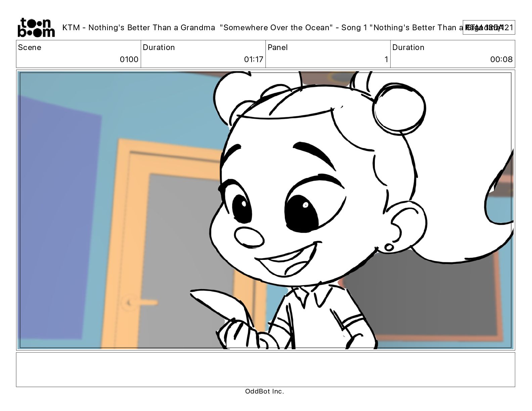Viewport: 532px width, 411px height.
Task: Select scene number 0100
Action: 129,59
